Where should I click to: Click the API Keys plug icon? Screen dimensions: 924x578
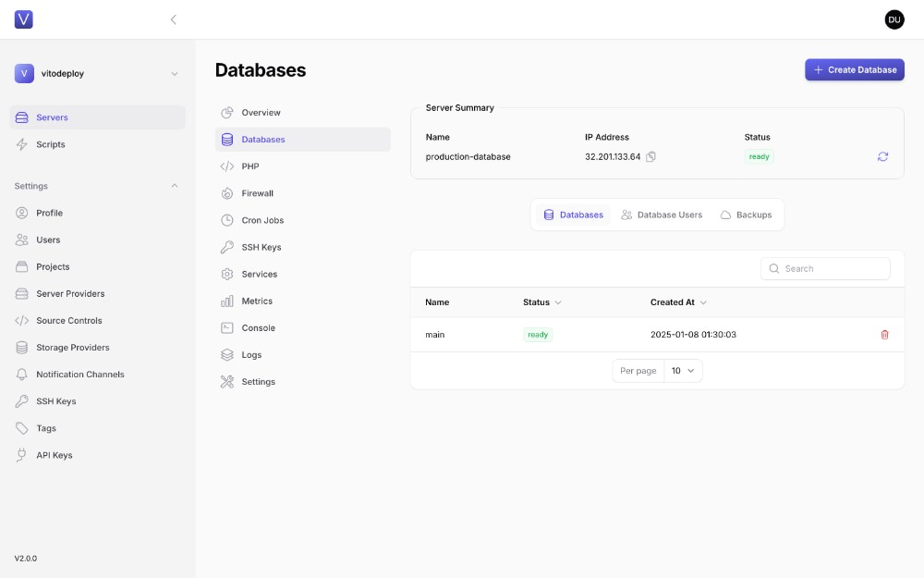pyautogui.click(x=22, y=455)
